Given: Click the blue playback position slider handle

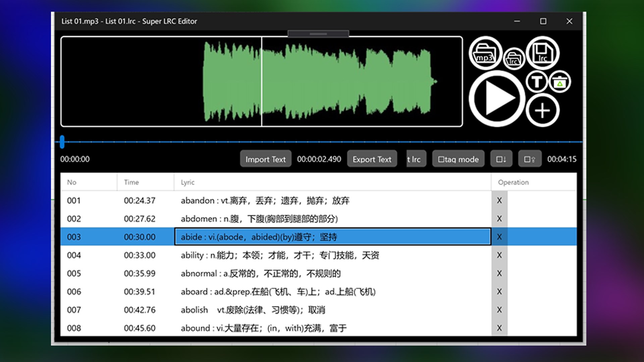Looking at the screenshot, I should click(x=62, y=142).
